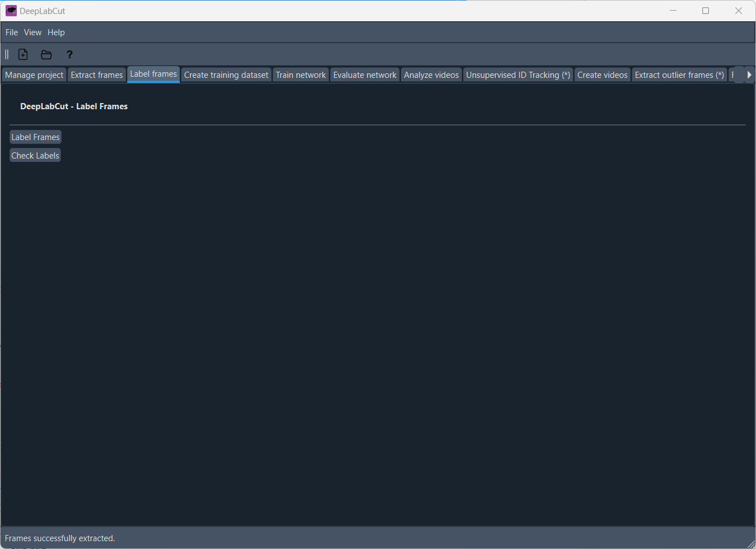Image resolution: width=756 pixels, height=549 pixels.
Task: Click the question mark help icon
Action: tap(69, 54)
